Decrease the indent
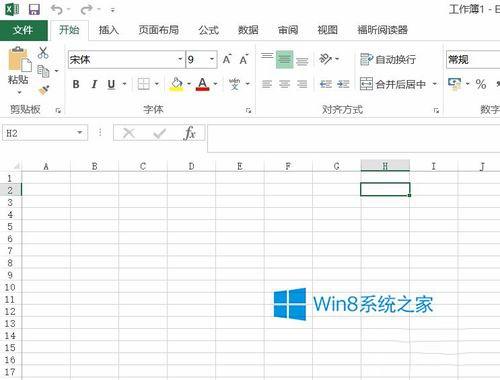 (x=326, y=84)
